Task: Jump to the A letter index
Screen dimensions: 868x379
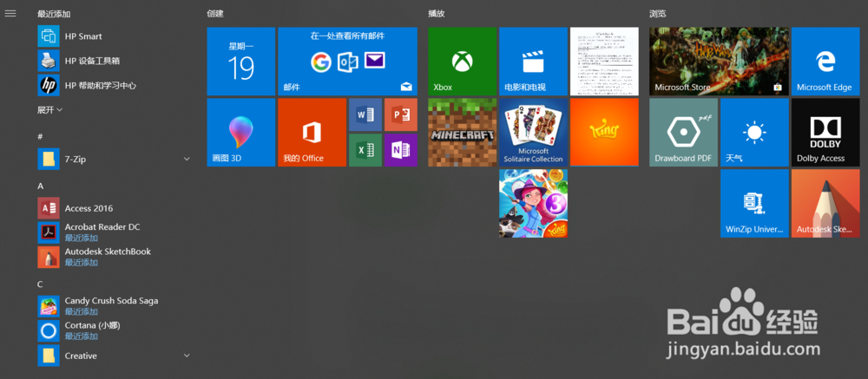Action: [41, 186]
